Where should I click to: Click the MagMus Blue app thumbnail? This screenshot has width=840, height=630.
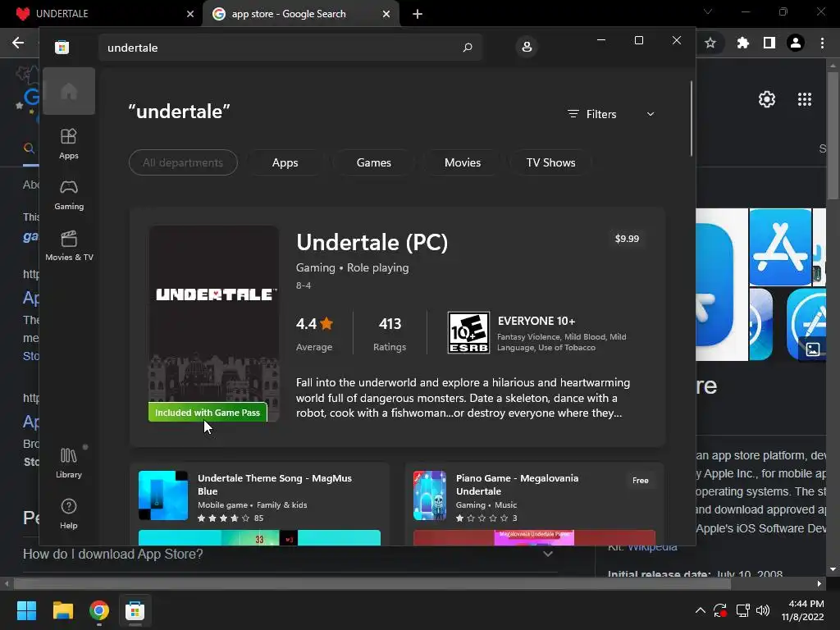coord(163,495)
